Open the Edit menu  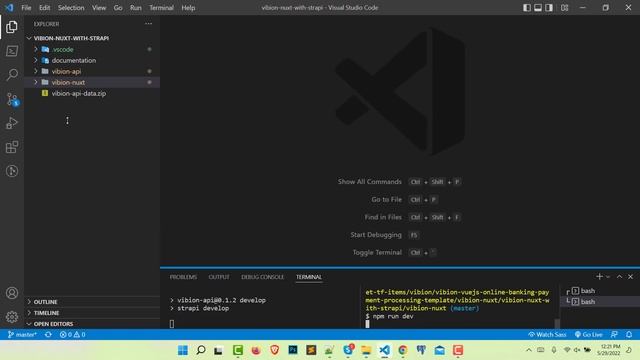(44, 8)
